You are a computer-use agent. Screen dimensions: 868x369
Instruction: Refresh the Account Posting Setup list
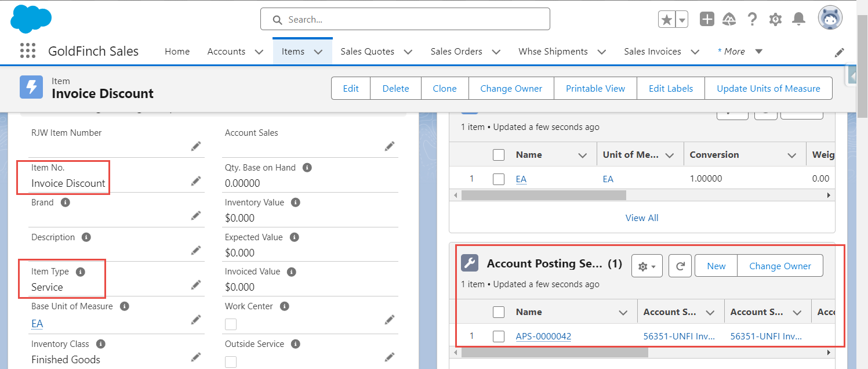coord(680,266)
